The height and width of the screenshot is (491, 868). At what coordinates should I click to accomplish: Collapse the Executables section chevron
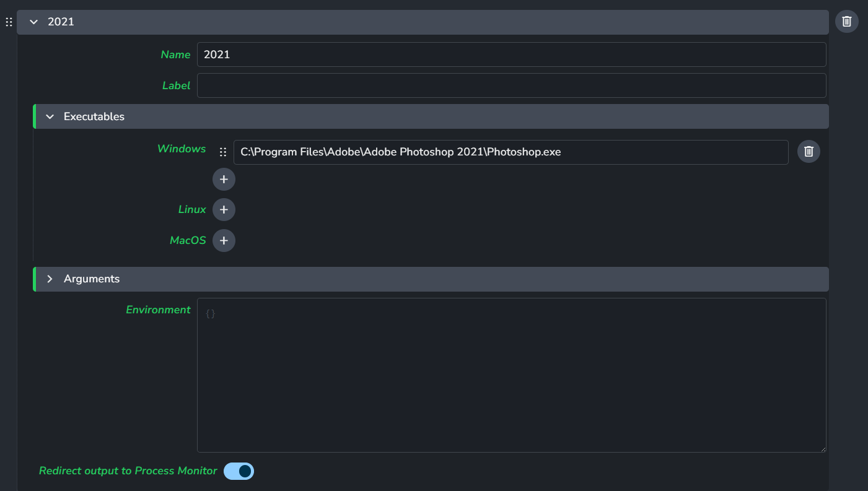tap(50, 116)
